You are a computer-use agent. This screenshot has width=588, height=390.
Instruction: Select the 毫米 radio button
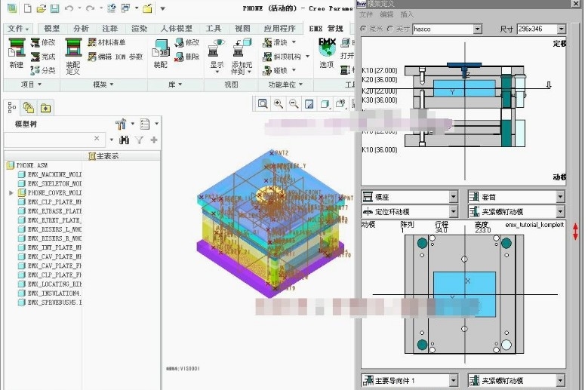click(363, 29)
